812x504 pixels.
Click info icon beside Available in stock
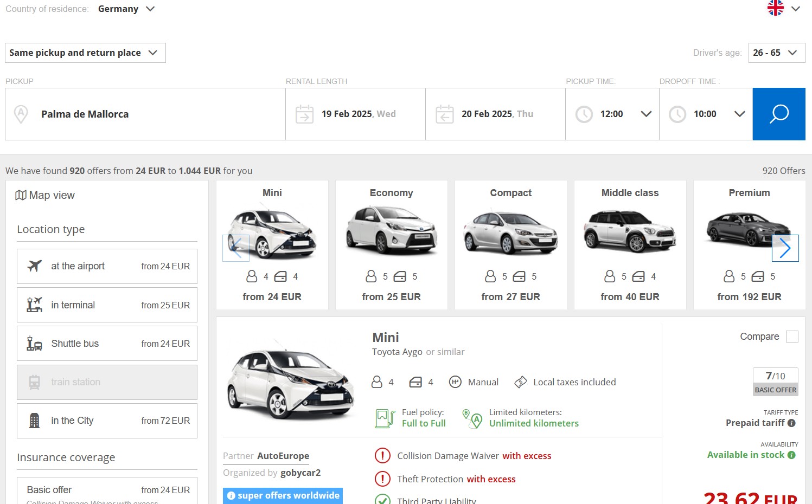click(791, 455)
